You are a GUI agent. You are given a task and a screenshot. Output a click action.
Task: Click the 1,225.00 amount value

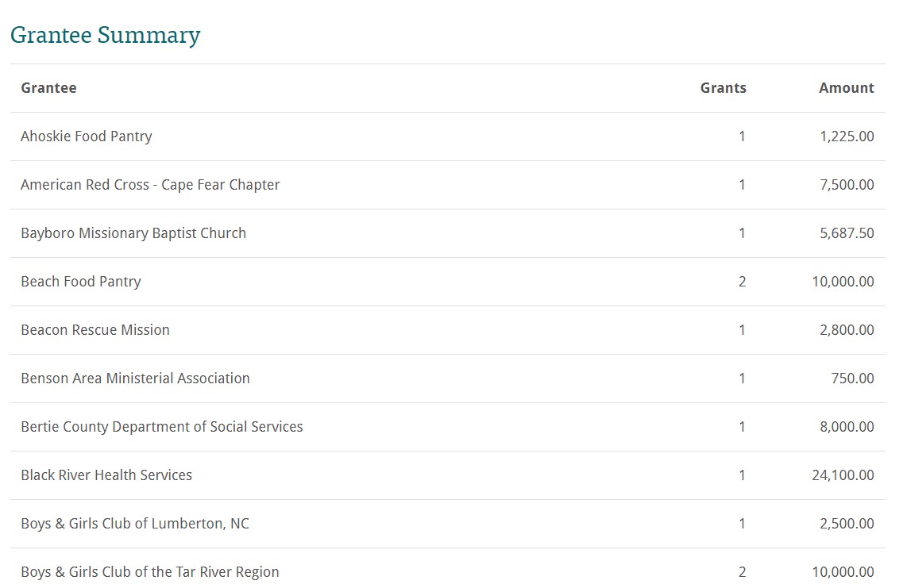pyautogui.click(x=847, y=136)
